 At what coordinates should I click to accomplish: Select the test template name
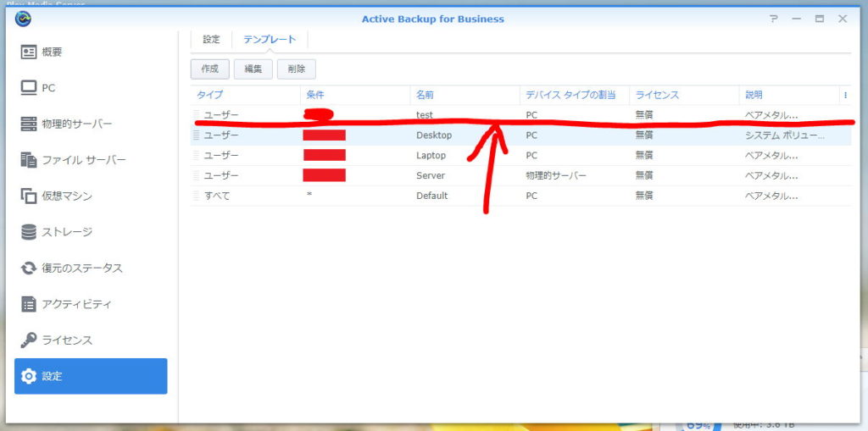[x=425, y=115]
